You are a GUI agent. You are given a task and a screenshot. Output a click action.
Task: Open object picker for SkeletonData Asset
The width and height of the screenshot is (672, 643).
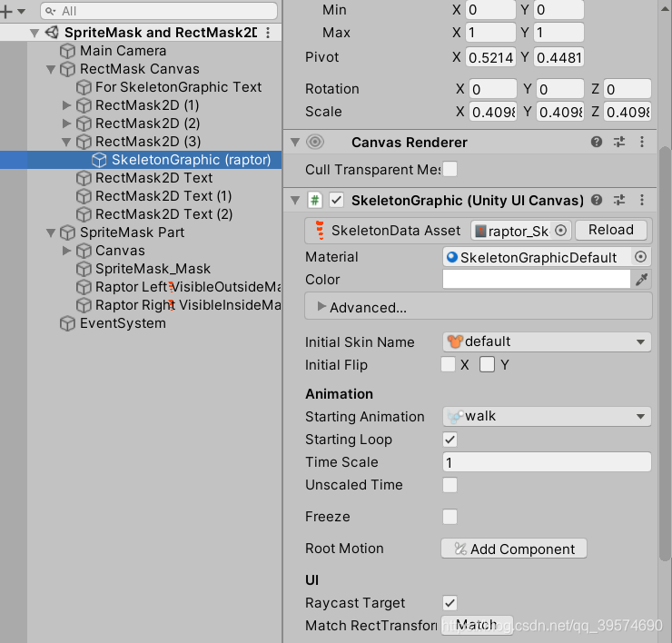[560, 231]
